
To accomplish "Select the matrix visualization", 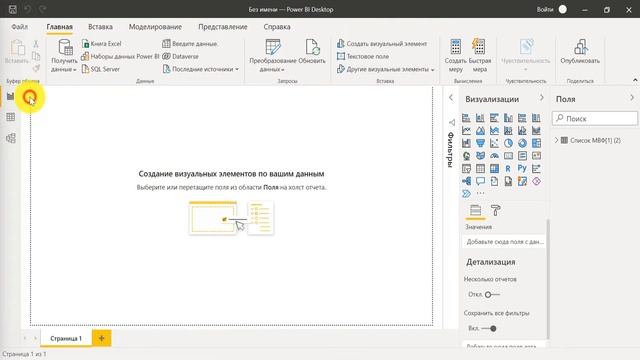I will [494, 169].
